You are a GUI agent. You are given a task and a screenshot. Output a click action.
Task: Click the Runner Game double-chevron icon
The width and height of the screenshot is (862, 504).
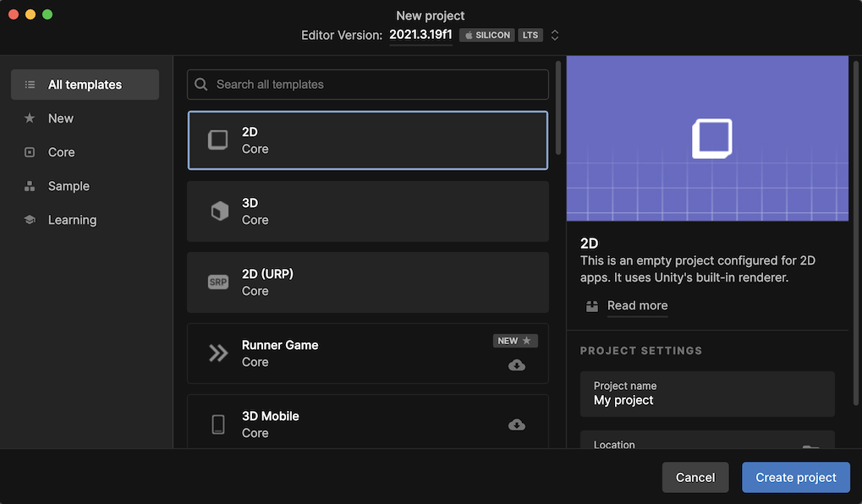tap(218, 353)
